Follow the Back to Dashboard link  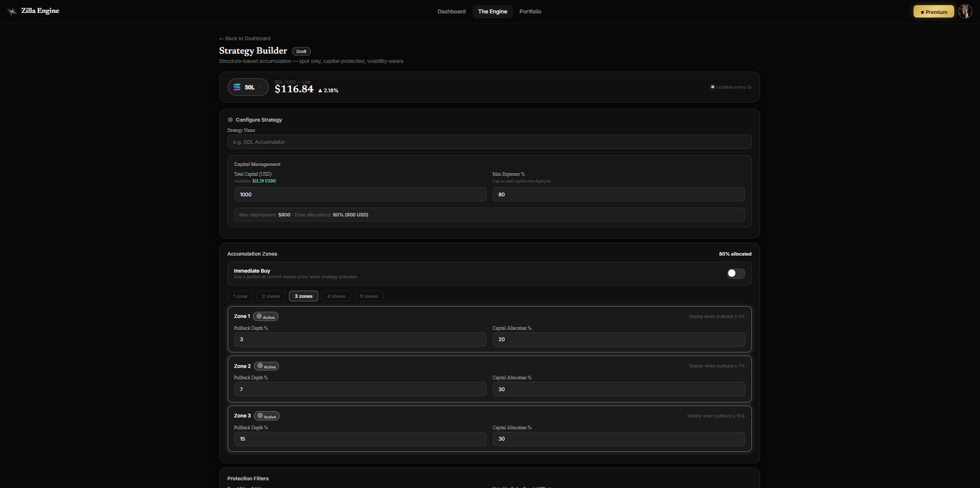(x=245, y=39)
